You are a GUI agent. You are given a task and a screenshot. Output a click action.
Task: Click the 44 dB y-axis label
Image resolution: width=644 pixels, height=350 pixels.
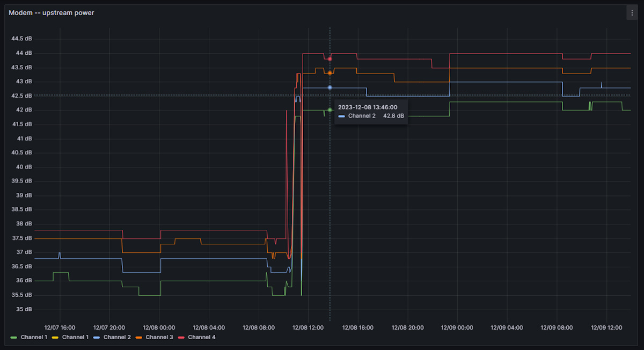point(24,53)
